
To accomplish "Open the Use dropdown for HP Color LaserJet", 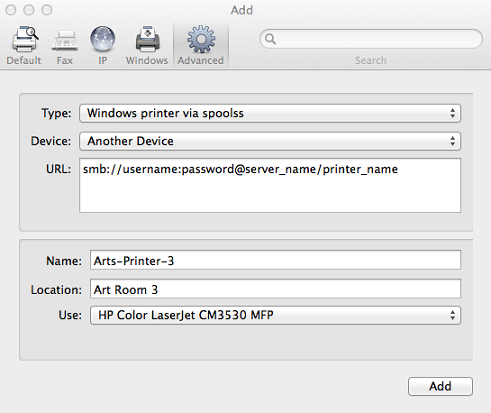I will 275,315.
